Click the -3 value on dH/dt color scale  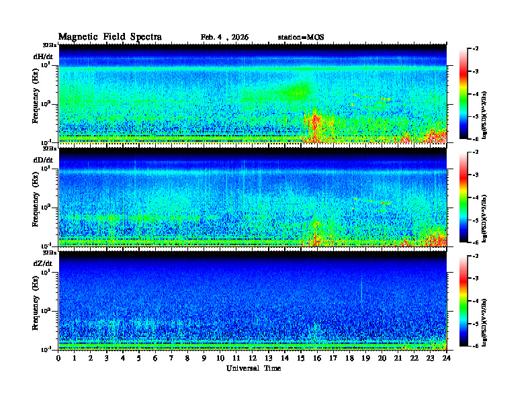476,72
